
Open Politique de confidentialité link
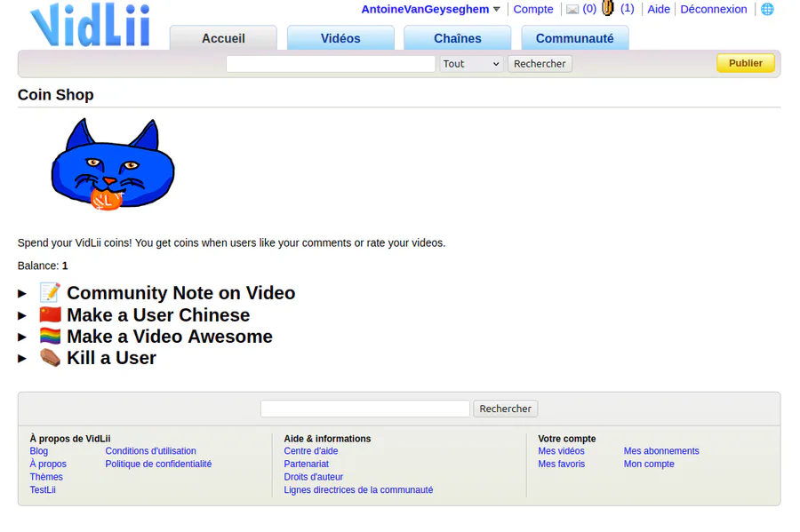coord(158,464)
